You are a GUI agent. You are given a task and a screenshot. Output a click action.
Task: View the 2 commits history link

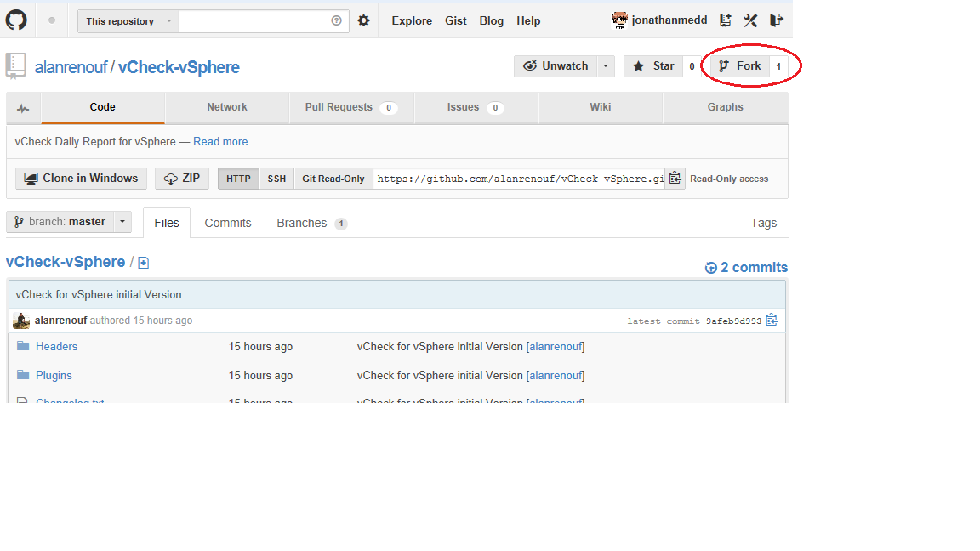point(746,267)
